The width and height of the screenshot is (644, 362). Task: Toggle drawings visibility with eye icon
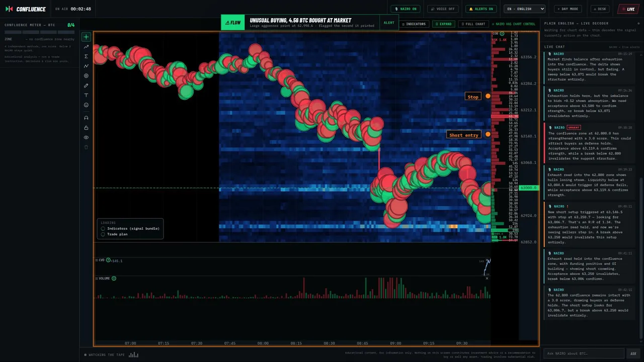86,137
